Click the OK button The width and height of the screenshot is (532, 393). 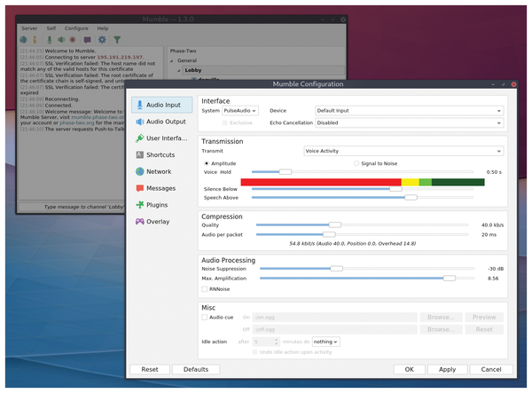[409, 369]
